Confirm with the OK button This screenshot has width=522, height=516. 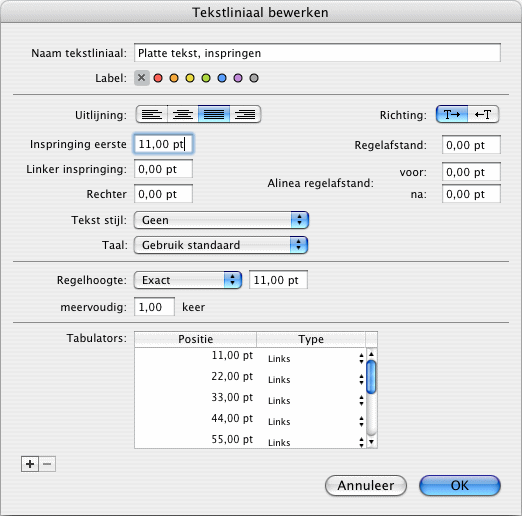click(460, 485)
